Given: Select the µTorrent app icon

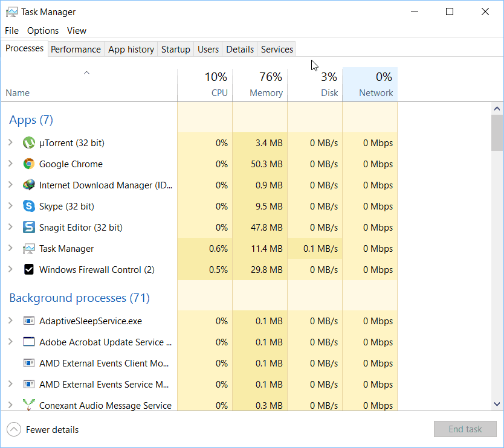Looking at the screenshot, I should pyautogui.click(x=29, y=142).
